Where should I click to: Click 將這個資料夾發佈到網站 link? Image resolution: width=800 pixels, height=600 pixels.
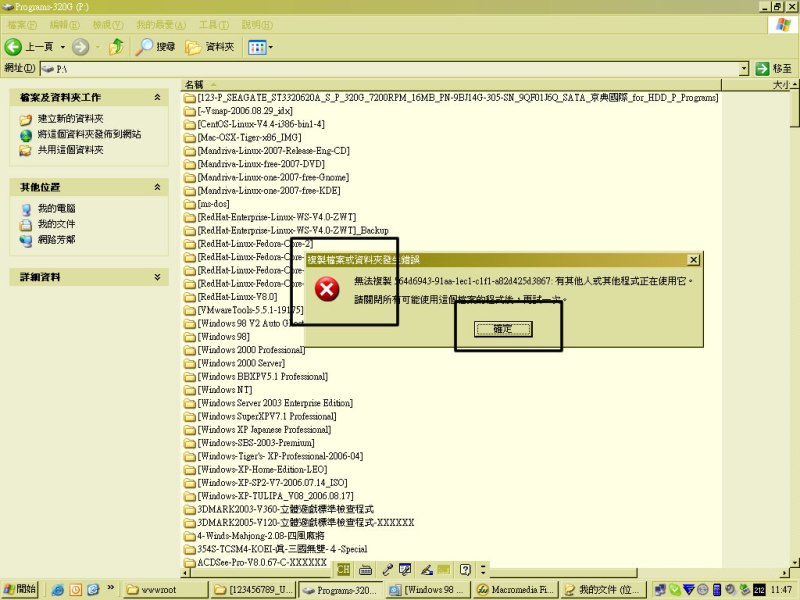(x=89, y=134)
